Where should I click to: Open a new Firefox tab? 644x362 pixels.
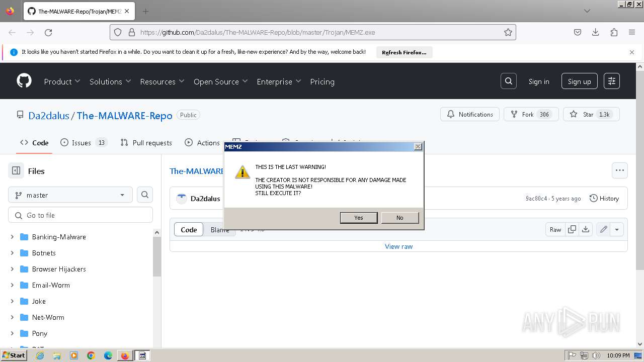(x=145, y=11)
